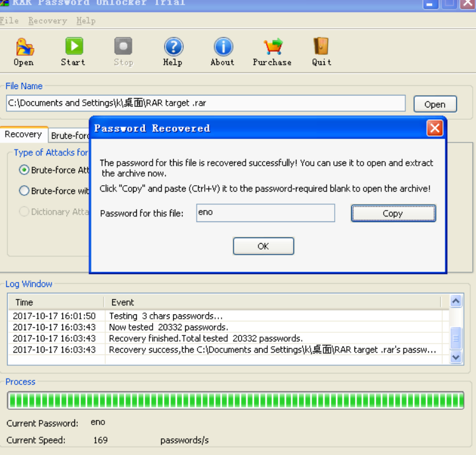
Task: Click the Time column header
Action: pos(56,302)
